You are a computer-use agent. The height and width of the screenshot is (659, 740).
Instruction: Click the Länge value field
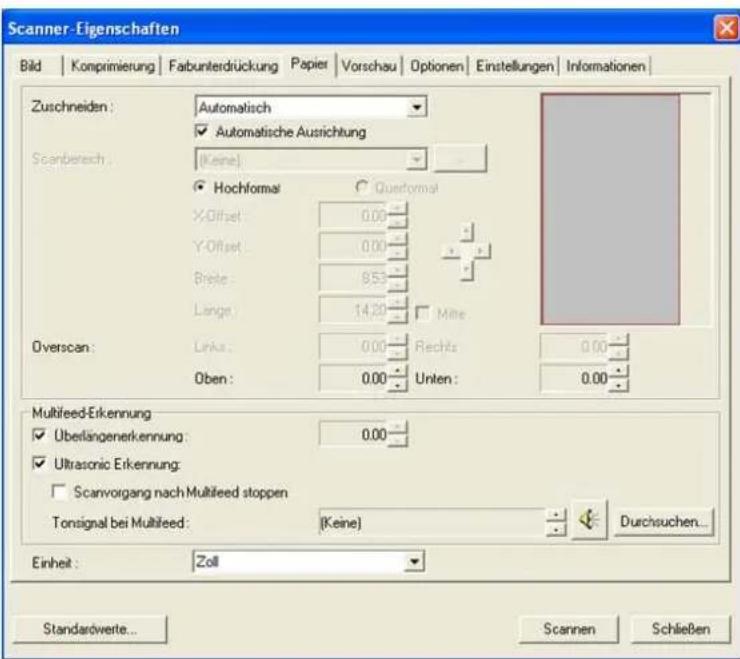click(x=354, y=310)
